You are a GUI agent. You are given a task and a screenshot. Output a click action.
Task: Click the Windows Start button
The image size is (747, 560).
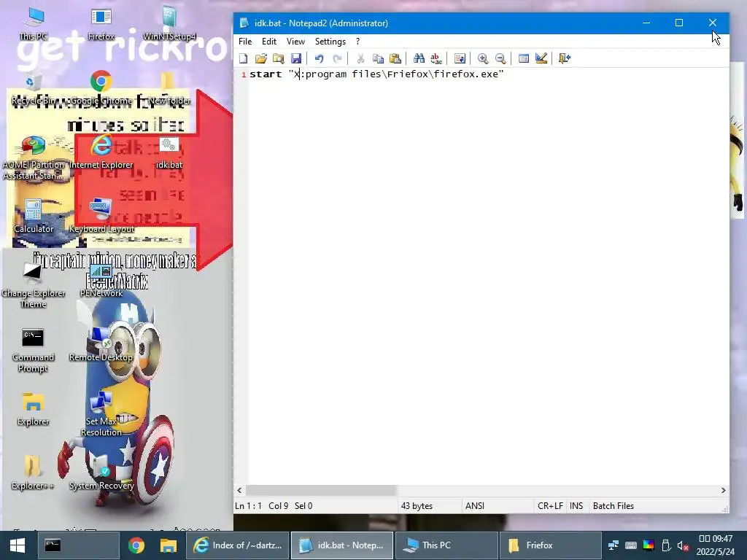point(18,545)
